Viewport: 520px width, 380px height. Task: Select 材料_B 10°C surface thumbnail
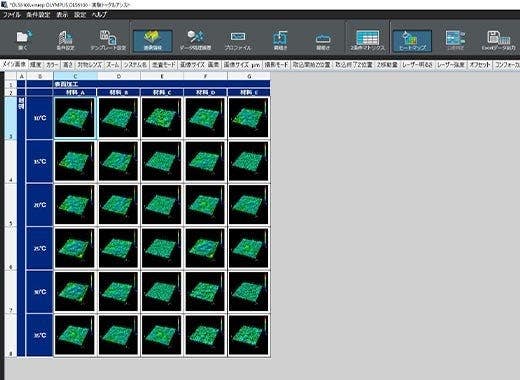pos(118,118)
